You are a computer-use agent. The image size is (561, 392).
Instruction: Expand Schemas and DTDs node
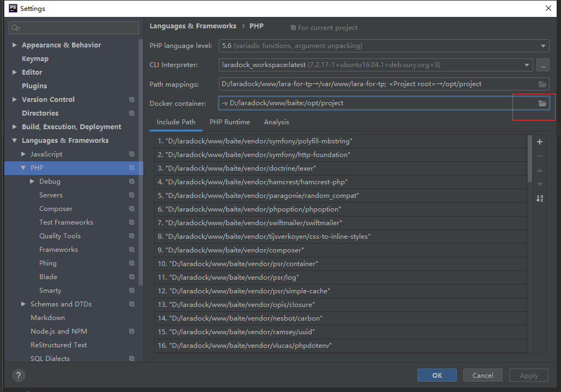[23, 304]
